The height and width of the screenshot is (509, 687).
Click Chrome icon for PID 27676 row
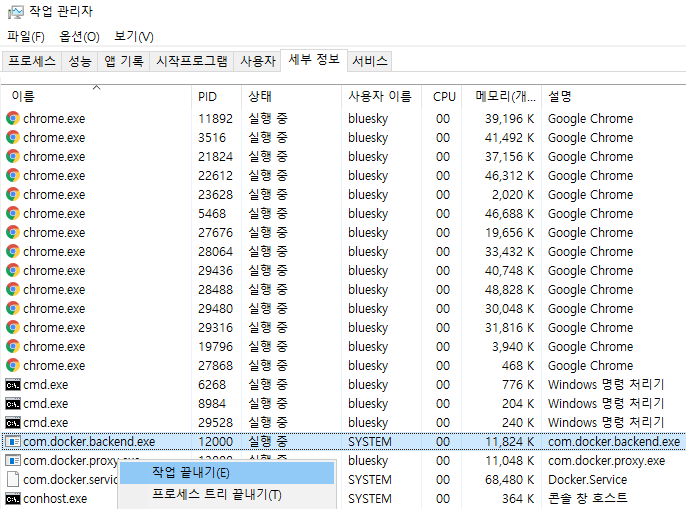pos(13,232)
